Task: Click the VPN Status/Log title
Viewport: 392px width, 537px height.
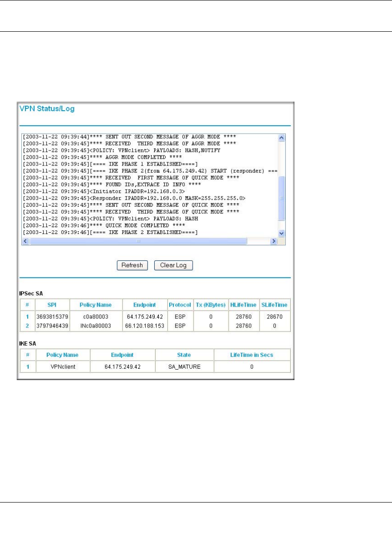Action: pyautogui.click(x=47, y=108)
